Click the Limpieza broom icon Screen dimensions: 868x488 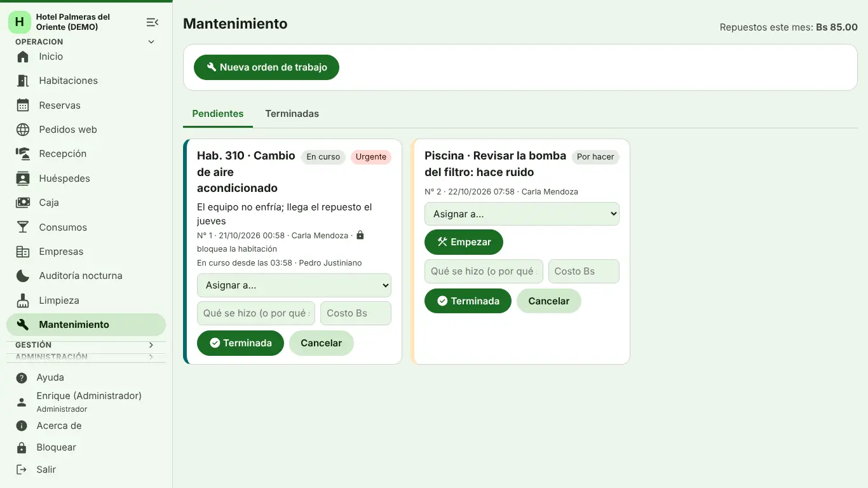pos(23,301)
